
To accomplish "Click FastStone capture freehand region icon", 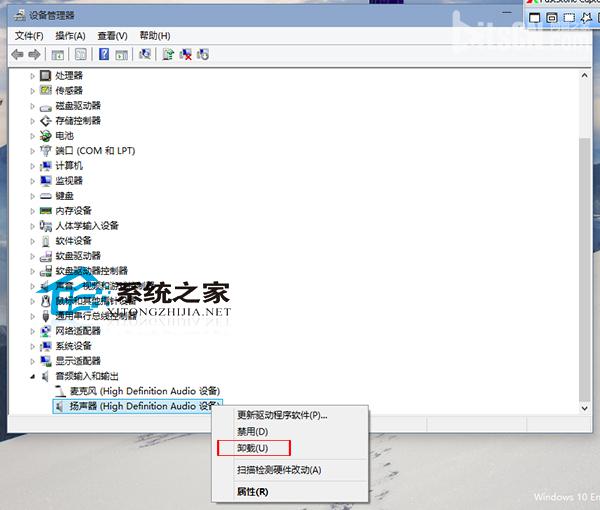I will coord(586,18).
